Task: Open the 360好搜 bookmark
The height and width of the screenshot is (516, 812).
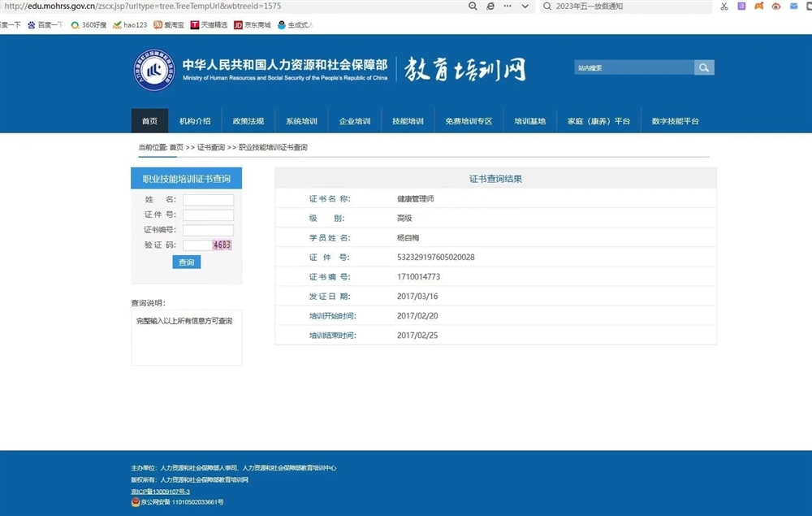Action: pos(89,25)
